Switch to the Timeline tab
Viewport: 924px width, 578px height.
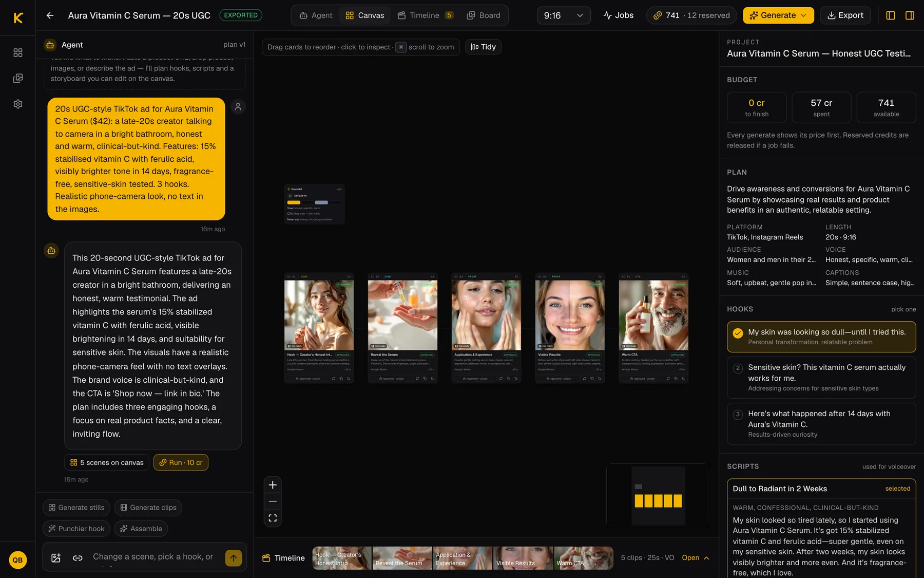point(425,15)
